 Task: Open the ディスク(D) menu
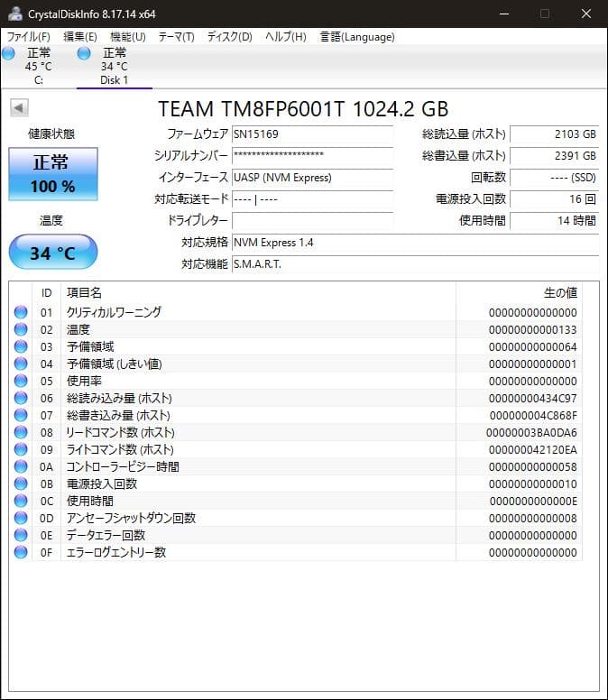pyautogui.click(x=229, y=37)
